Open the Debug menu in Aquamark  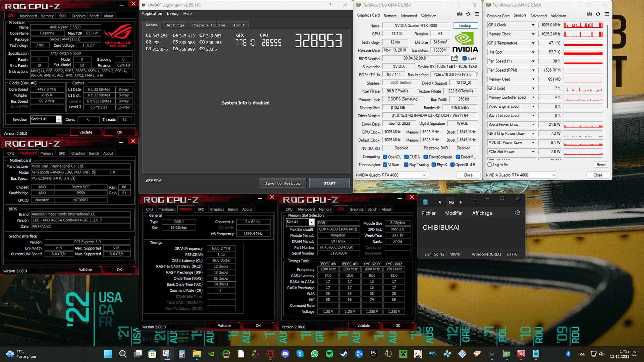click(x=173, y=14)
